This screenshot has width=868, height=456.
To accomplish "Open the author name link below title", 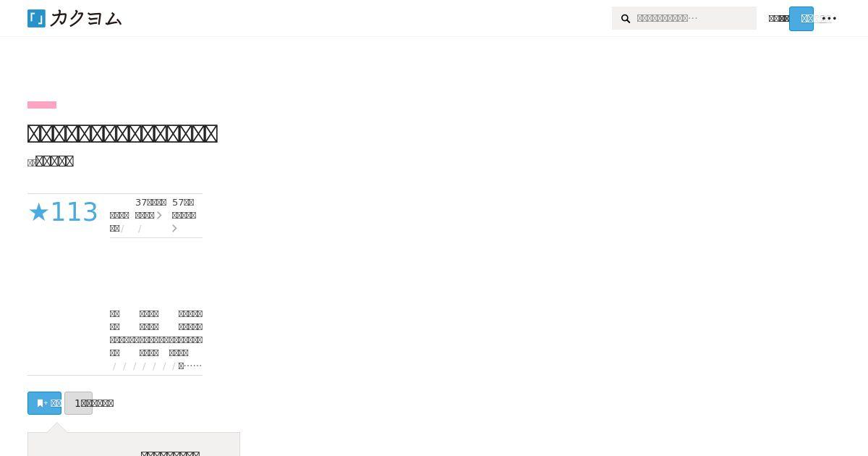I will (54, 161).
